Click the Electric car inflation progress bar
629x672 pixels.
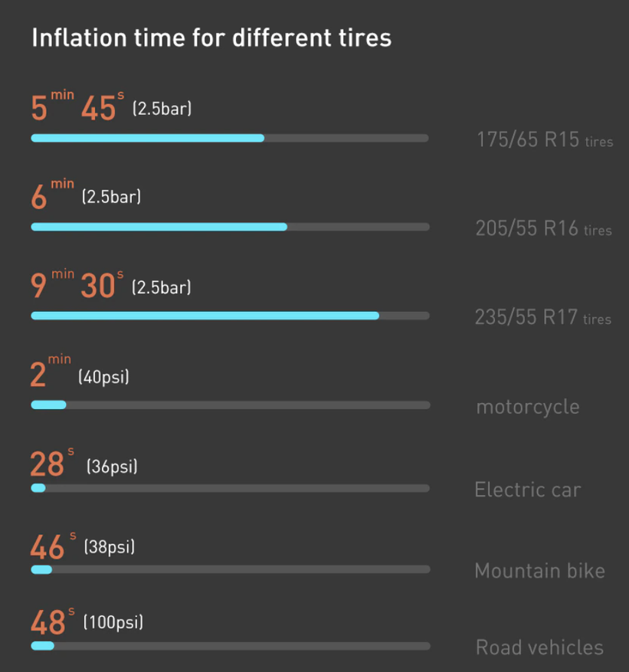click(230, 488)
